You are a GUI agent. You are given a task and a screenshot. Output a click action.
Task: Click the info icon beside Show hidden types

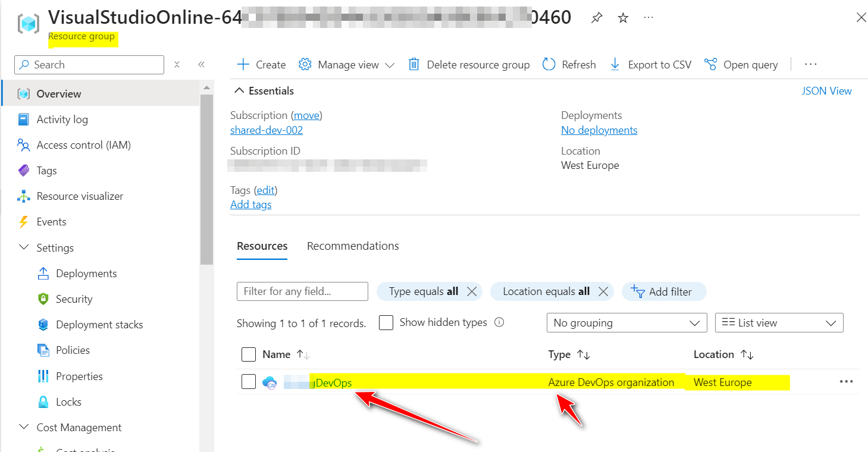coord(499,322)
